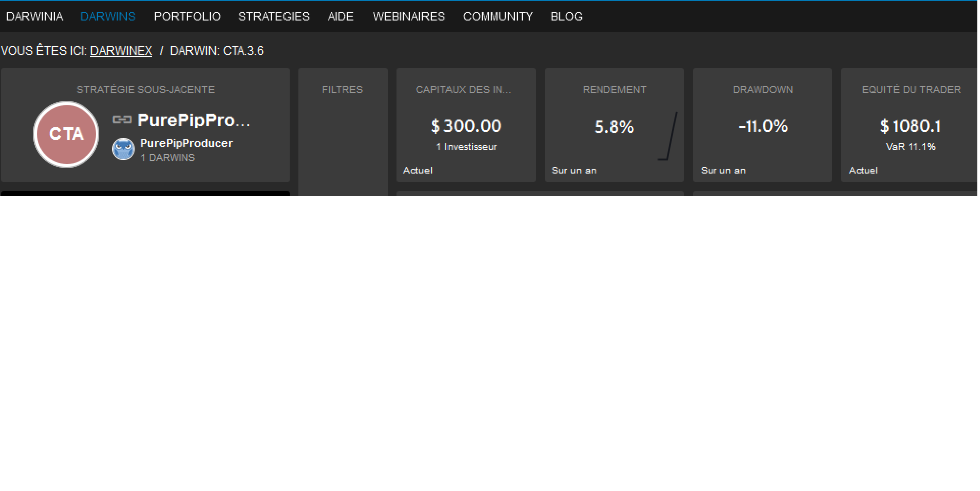Screen dimensions: 980x491
Task: Click the PurePipPro... strategy title
Action: click(194, 120)
